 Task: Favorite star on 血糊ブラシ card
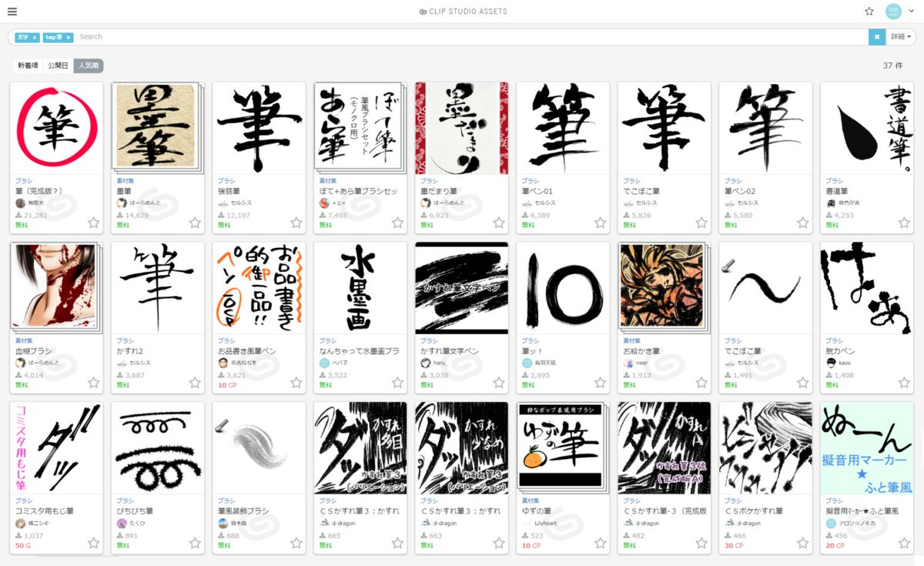point(94,383)
